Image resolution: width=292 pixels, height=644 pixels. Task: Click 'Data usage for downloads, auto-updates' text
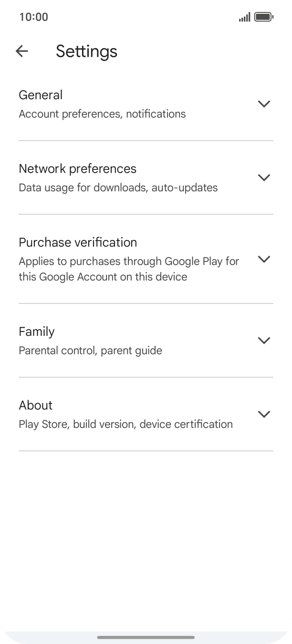pyautogui.click(x=118, y=187)
